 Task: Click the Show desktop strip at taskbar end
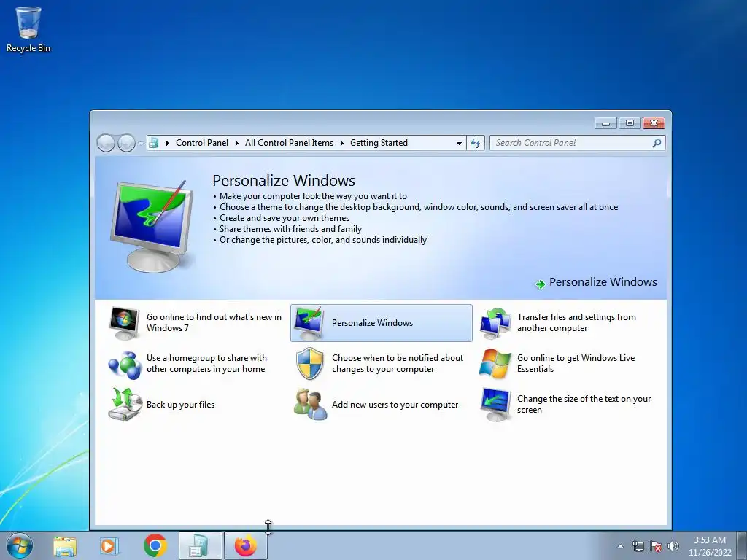[x=741, y=545]
